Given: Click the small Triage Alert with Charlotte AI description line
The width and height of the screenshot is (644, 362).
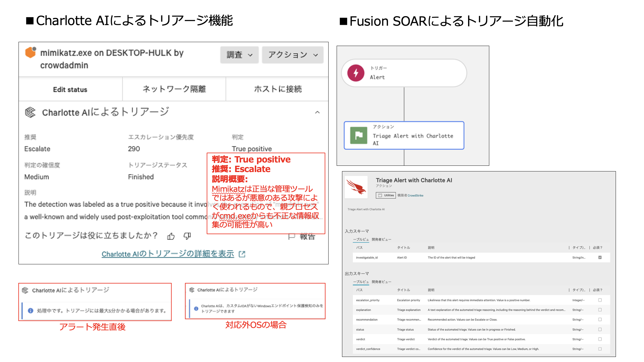Looking at the screenshot, I should 366,209.
